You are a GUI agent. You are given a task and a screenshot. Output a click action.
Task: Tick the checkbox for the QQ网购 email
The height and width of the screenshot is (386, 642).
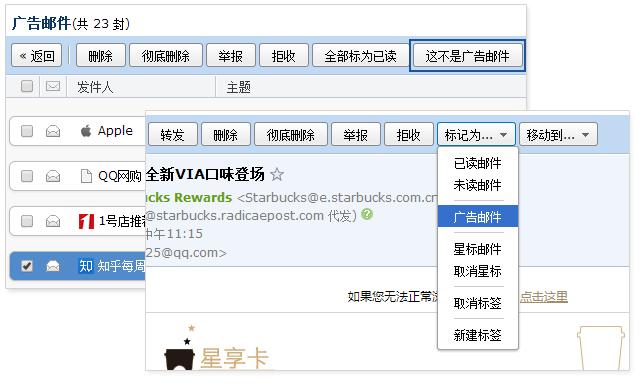coord(27,176)
